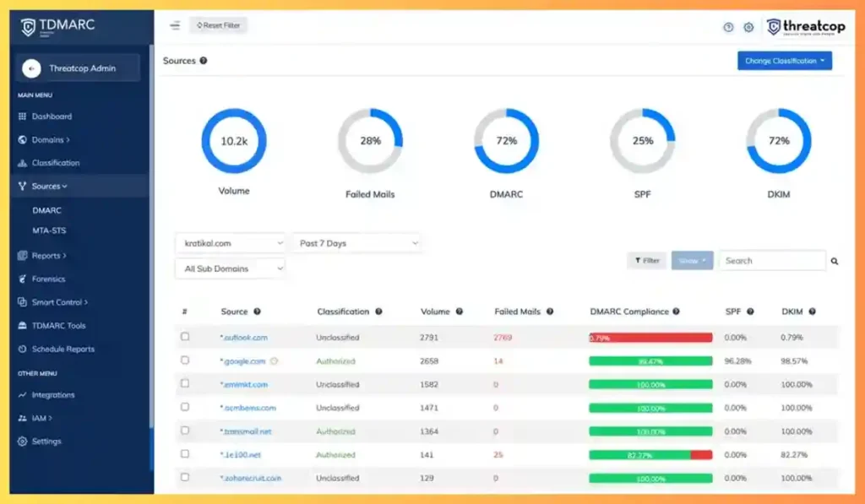
Task: Click the SPF column help icon
Action: coord(750,312)
